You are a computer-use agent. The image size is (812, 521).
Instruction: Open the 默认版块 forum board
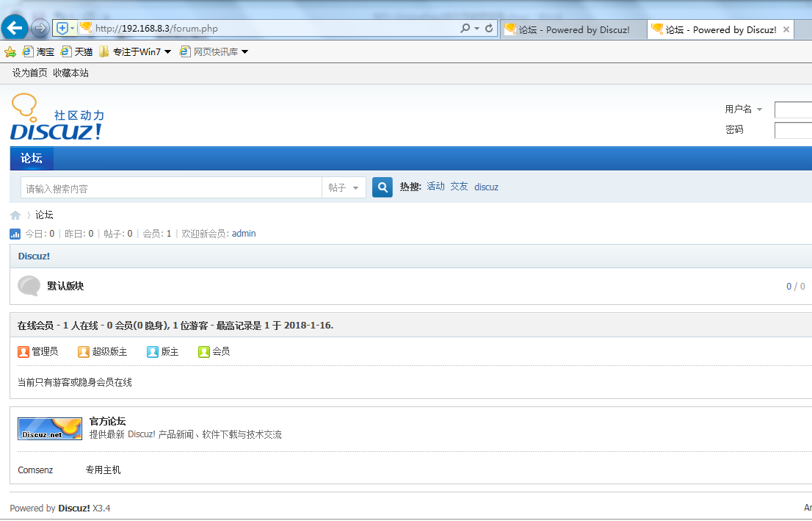[x=65, y=286]
